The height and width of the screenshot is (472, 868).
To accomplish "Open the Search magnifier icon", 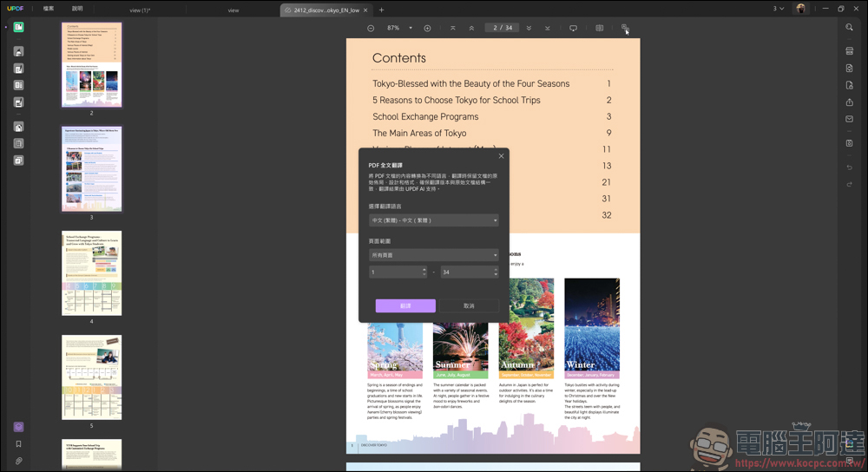I will coord(849,27).
